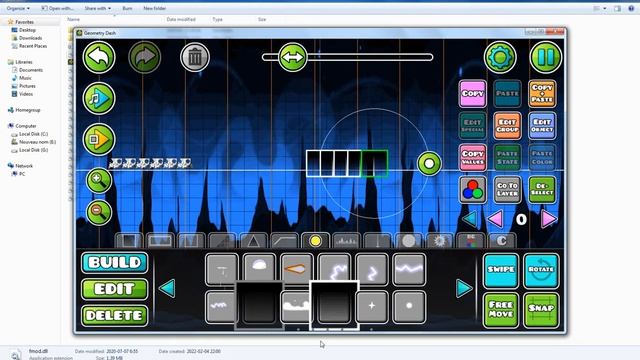Select the green-outlined block in level
Image resolution: width=640 pixels, height=360 pixels.
374,163
